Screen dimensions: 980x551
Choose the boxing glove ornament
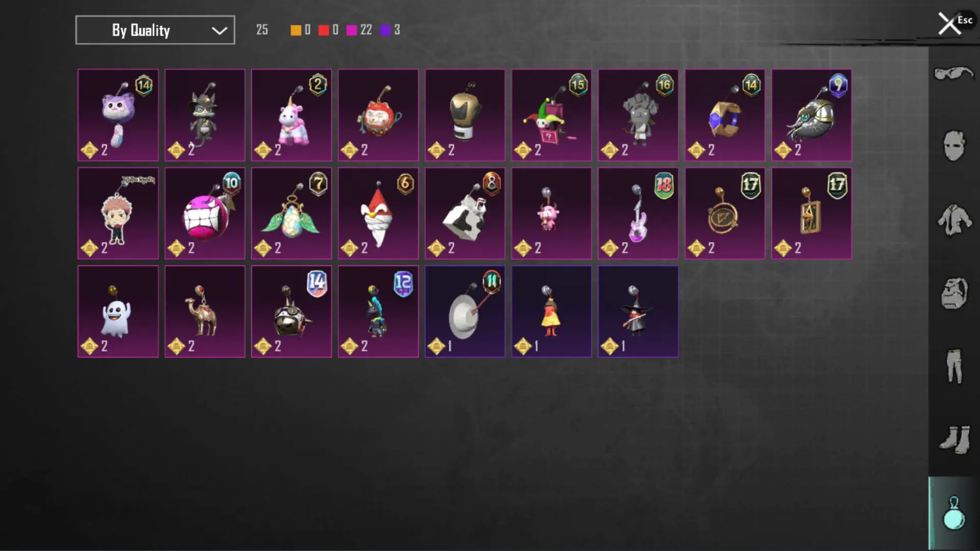pyautogui.click(x=465, y=115)
